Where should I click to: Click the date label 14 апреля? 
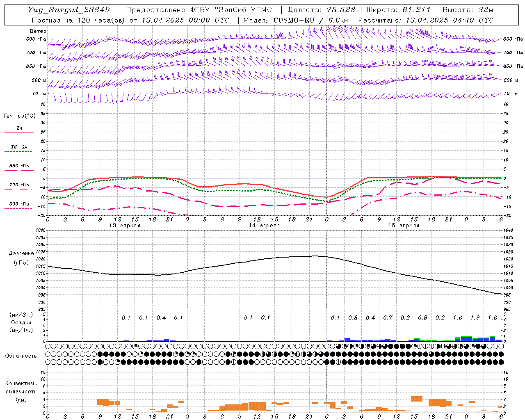click(264, 226)
